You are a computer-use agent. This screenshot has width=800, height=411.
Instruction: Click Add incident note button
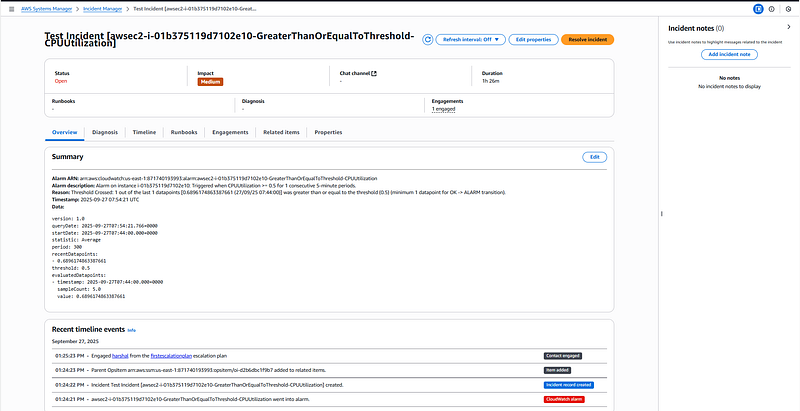[729, 55]
